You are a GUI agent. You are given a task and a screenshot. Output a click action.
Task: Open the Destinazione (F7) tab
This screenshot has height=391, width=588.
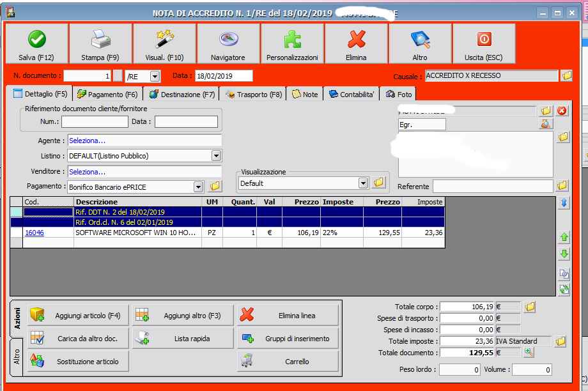click(182, 95)
